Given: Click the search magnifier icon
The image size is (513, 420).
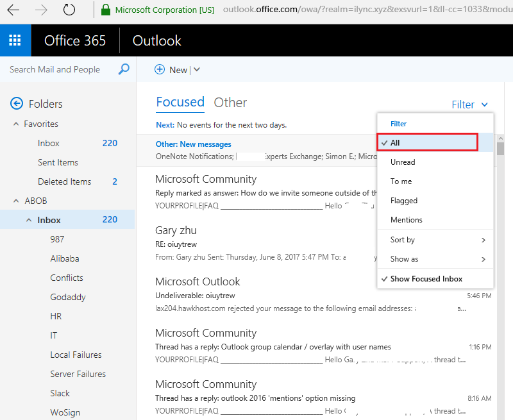Looking at the screenshot, I should 123,69.
